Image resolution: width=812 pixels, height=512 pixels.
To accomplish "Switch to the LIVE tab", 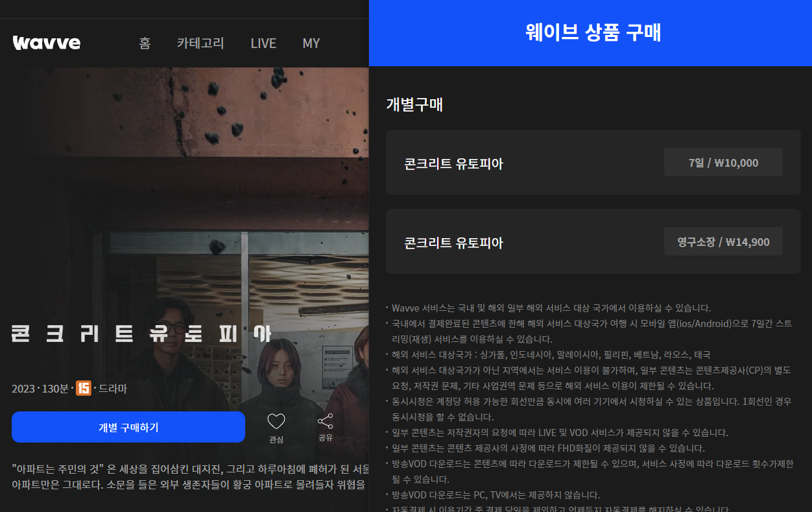I will tap(263, 43).
